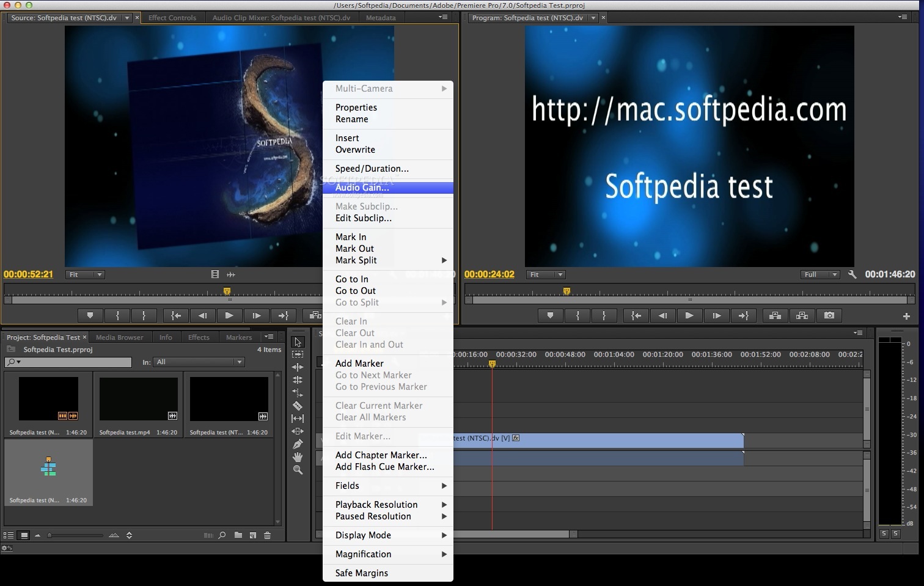924x586 pixels.
Task: Select the Hand tool
Action: tap(298, 457)
